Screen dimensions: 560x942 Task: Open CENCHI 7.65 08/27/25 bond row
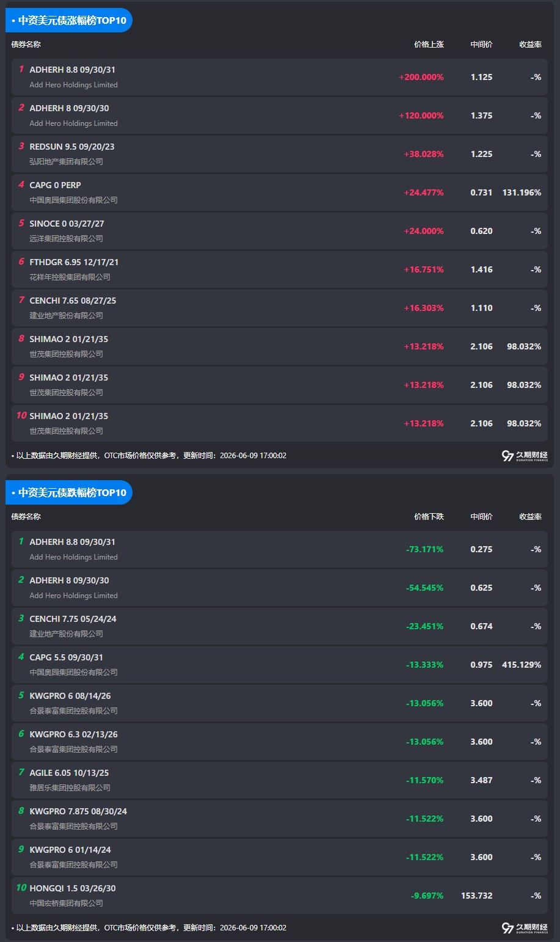[x=280, y=308]
